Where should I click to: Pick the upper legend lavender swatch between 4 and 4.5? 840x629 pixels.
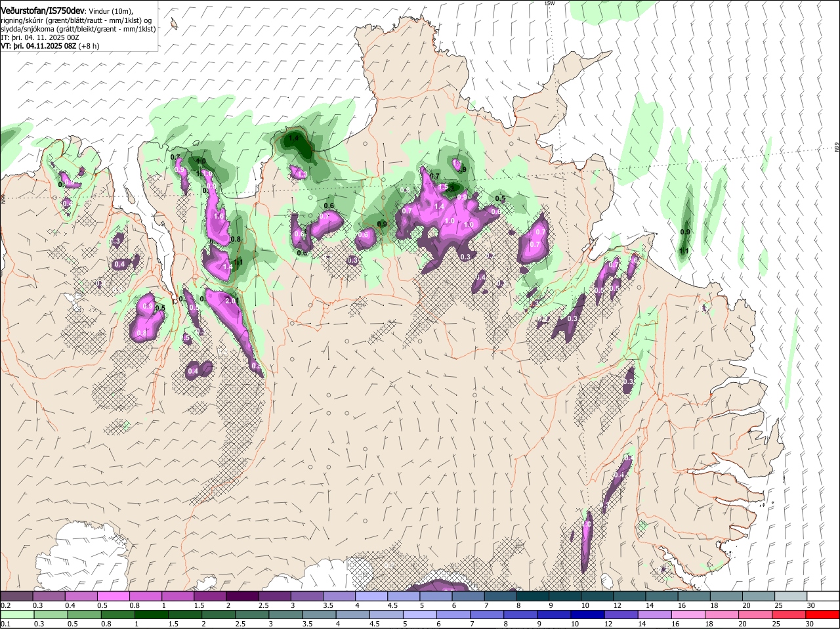371,596
